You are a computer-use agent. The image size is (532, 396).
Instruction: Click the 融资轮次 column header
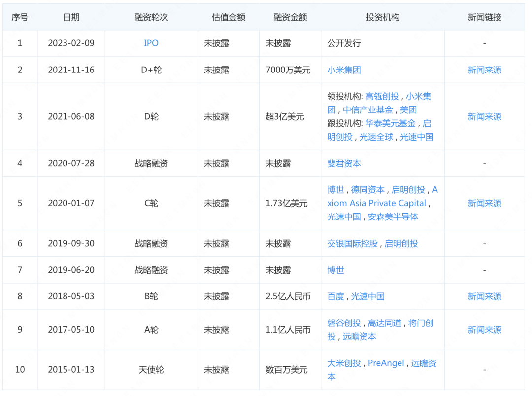151,17
